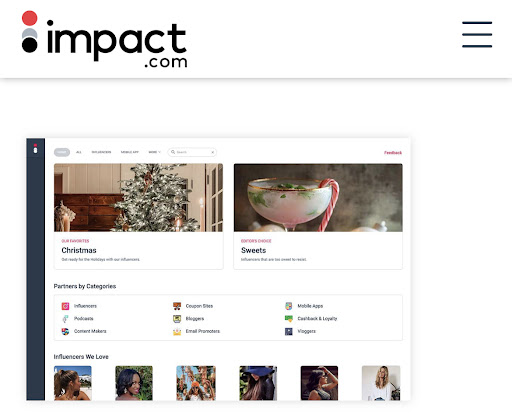Click the Coupon Sites category icon
The height and width of the screenshot is (419, 512).
click(177, 306)
